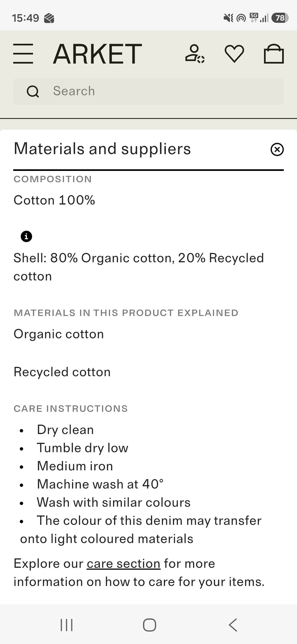Tap the composition info icon
297x644 pixels.
[x=26, y=237]
